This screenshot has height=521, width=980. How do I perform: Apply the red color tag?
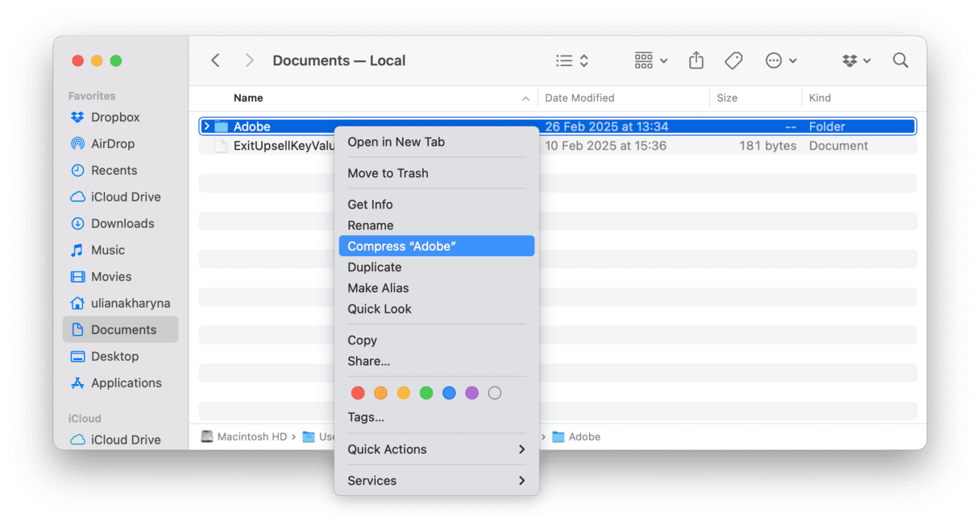click(358, 393)
